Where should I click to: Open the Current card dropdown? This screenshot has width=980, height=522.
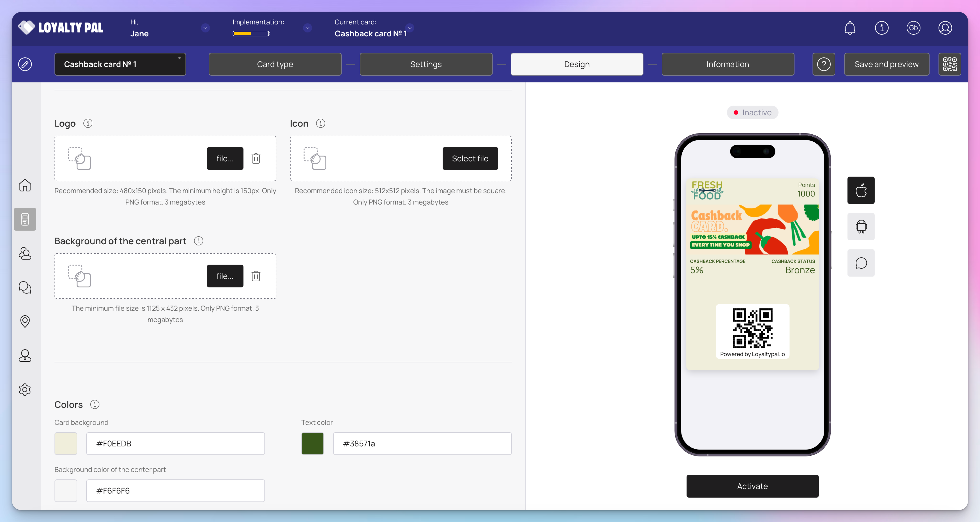pos(410,28)
